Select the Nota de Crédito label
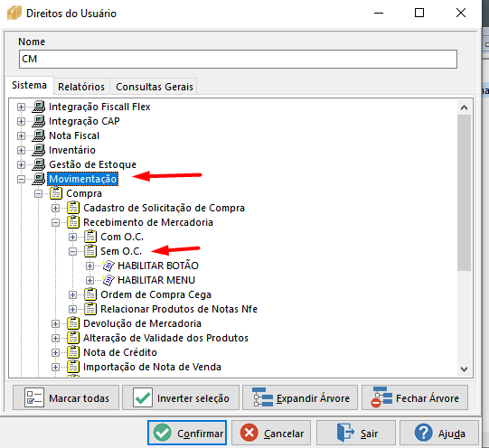Screen dimensions: 489x448 click(x=120, y=352)
